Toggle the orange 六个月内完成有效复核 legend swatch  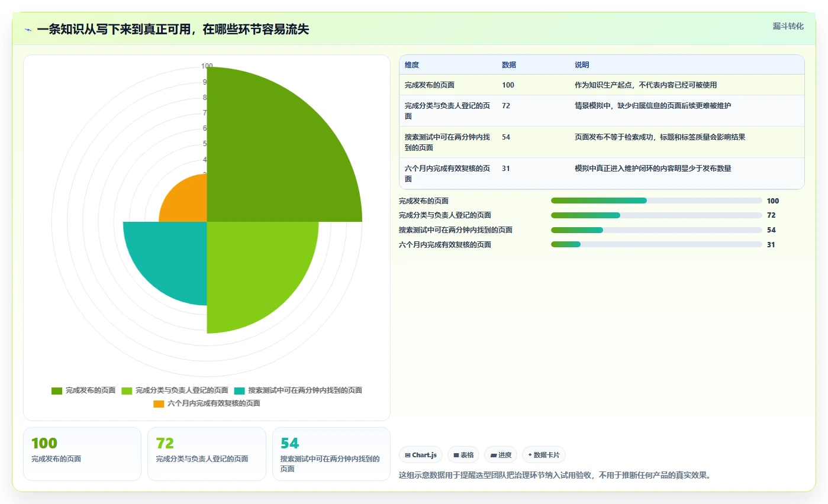click(x=159, y=403)
